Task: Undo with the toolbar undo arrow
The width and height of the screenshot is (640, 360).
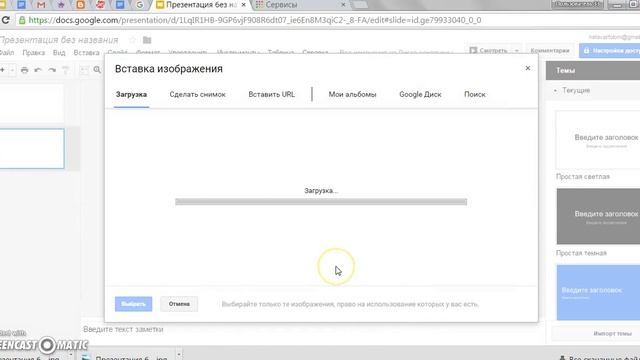Action: click(38, 70)
